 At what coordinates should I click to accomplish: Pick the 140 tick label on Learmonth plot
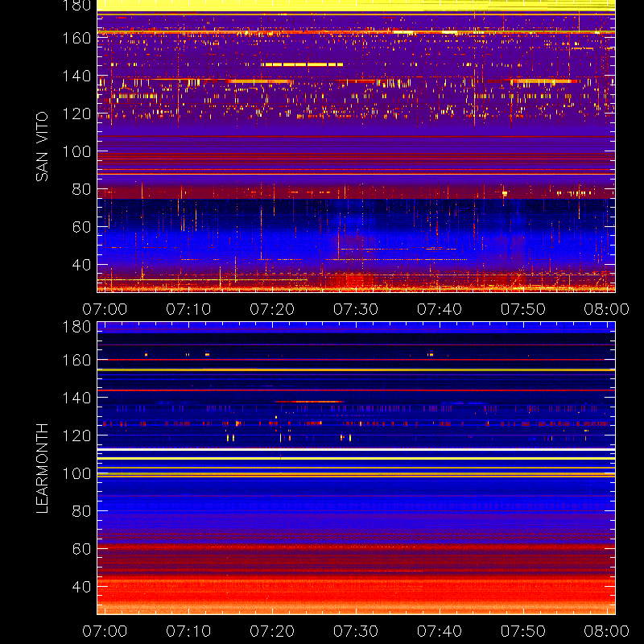click(76, 398)
